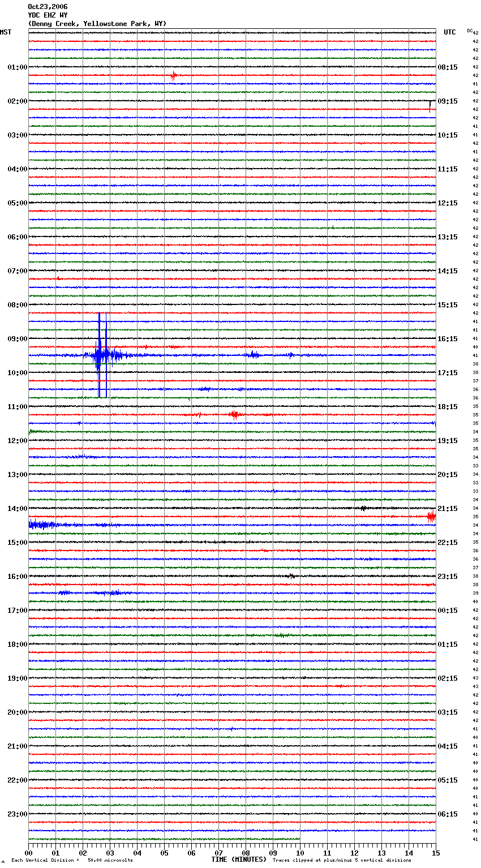The image size is (481, 868).
Task: Select the 01:00 MST hour label
Action: tap(18, 67)
